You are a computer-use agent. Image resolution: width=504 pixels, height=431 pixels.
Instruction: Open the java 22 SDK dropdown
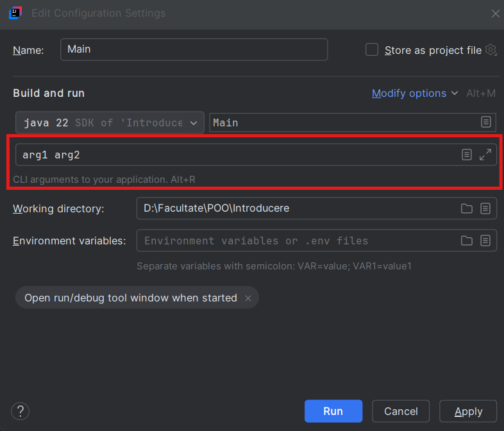[x=110, y=123]
